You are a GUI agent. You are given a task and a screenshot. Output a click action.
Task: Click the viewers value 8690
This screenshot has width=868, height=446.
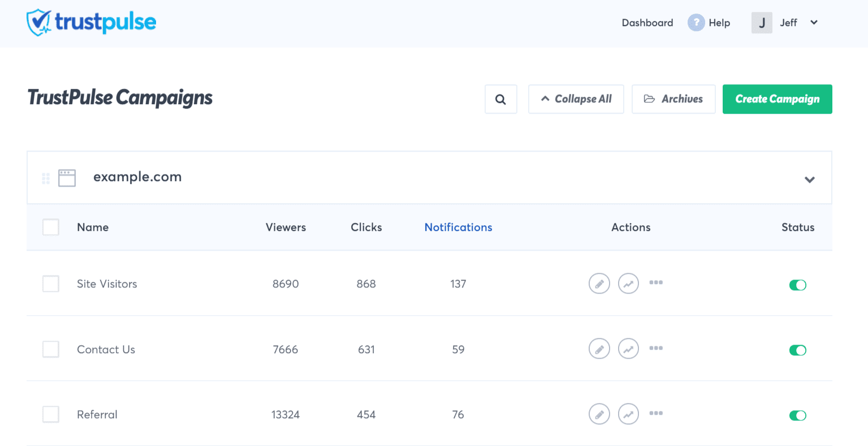tap(286, 284)
